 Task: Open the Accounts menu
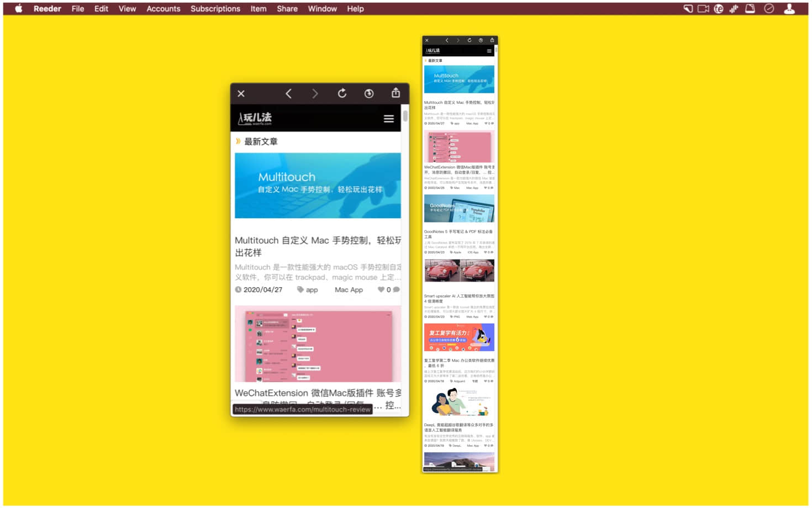click(x=163, y=9)
